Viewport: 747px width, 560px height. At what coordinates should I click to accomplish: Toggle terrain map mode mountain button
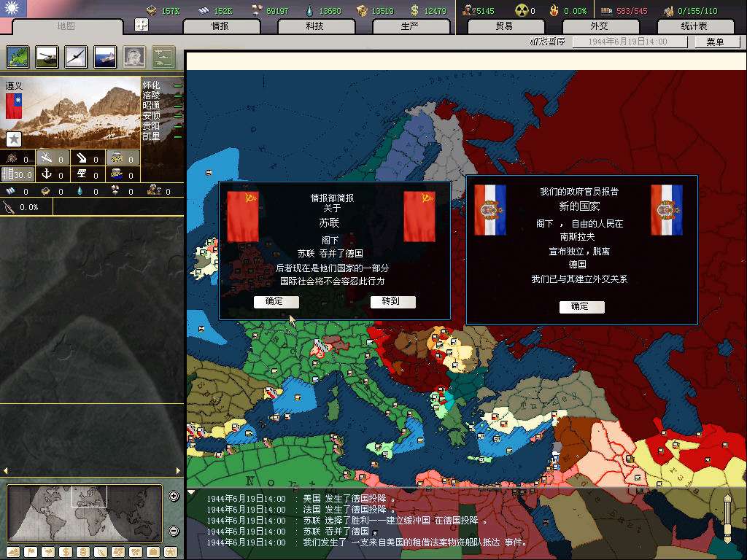click(x=13, y=553)
